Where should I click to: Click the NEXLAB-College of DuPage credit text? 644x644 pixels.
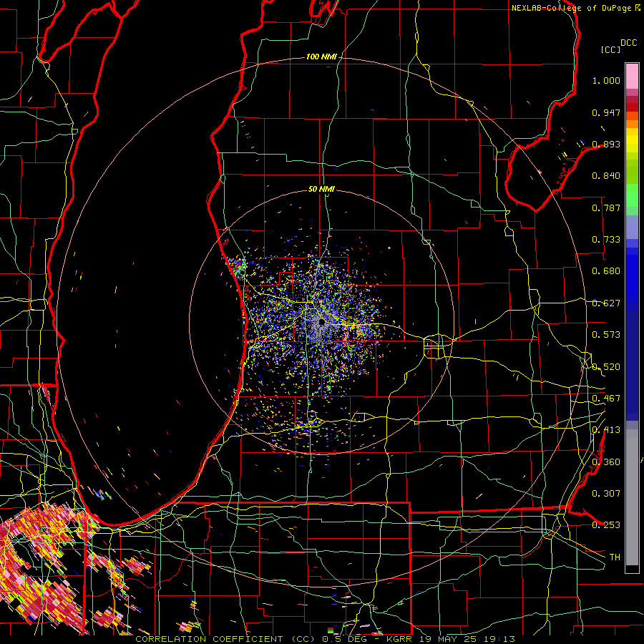pos(571,8)
